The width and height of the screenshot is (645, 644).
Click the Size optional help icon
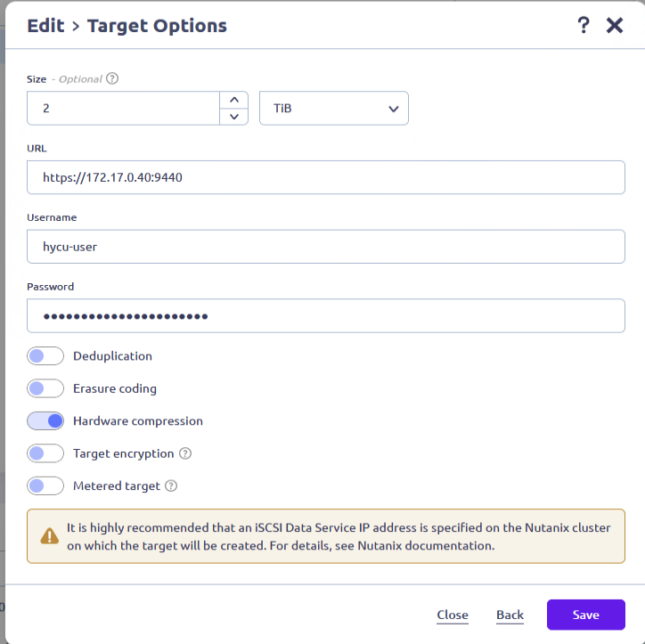click(112, 78)
